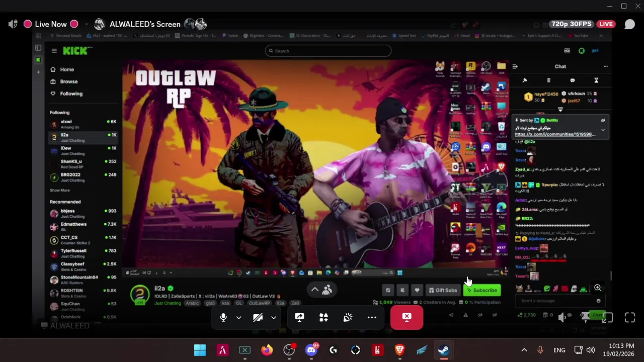This screenshot has height=362, width=644.
Task: Open recommended channel Classybeef
Action: click(x=84, y=266)
